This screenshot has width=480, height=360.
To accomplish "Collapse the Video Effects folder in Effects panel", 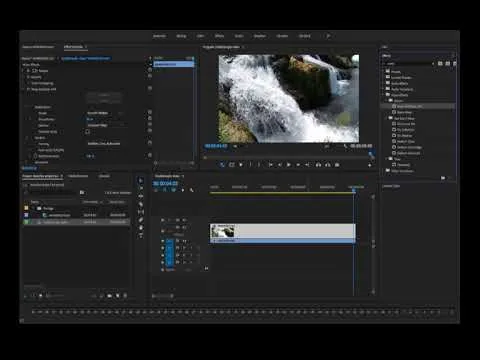I will coord(384,95).
